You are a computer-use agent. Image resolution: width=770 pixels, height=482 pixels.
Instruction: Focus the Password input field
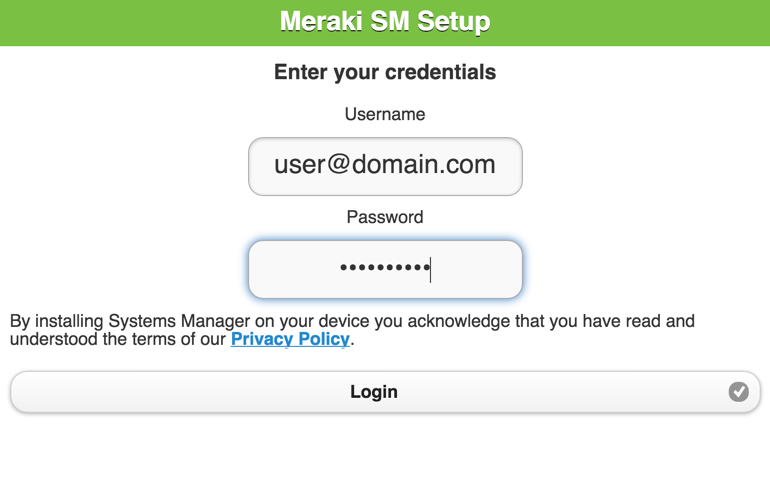pyautogui.click(x=385, y=269)
